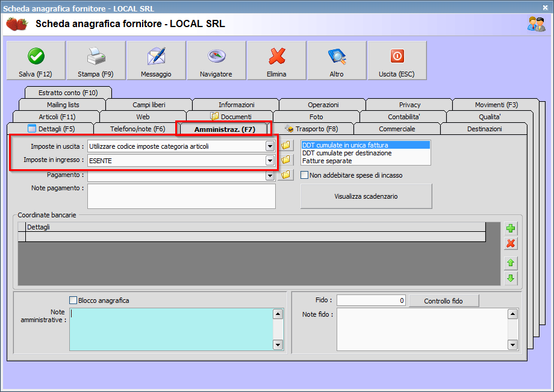Open the Messaggio envelope tool
Image resolution: width=554 pixels, height=392 pixels.
[x=156, y=60]
